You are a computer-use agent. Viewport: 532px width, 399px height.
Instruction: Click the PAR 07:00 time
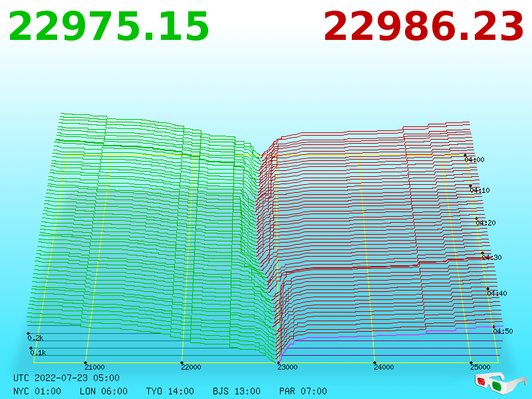[303, 391]
